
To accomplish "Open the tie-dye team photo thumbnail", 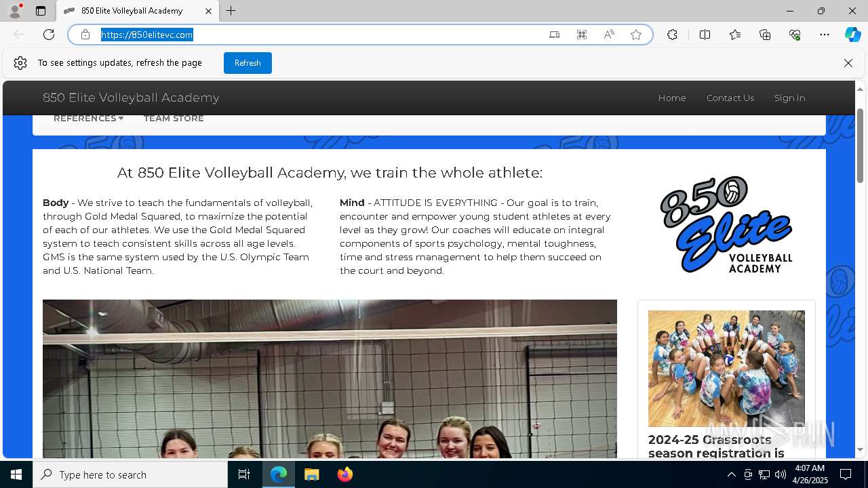I will 726,369.
